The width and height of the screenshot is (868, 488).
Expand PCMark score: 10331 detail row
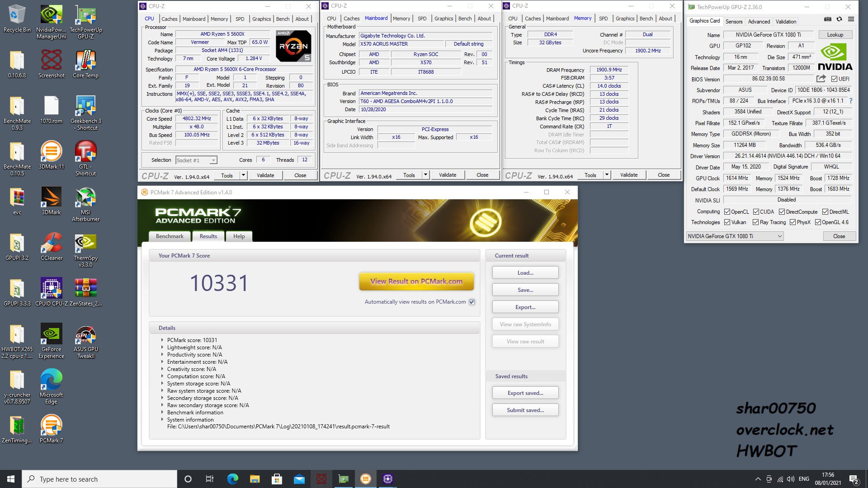point(162,340)
